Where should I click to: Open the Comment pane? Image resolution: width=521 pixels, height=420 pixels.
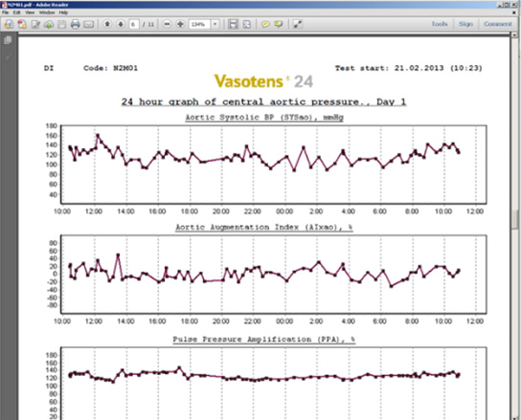coord(498,24)
